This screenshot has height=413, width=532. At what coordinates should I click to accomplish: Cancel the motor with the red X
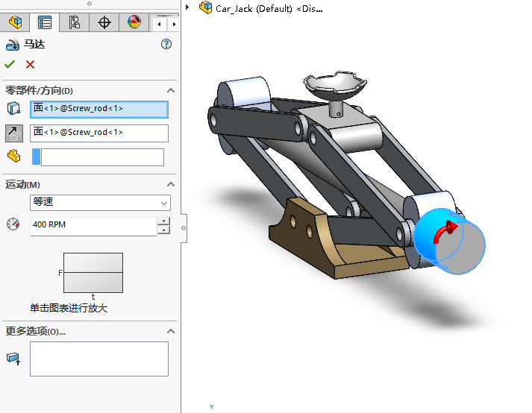pos(30,65)
